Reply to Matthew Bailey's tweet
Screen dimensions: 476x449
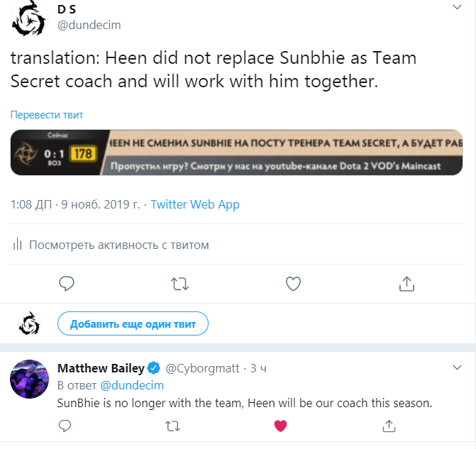(x=65, y=426)
